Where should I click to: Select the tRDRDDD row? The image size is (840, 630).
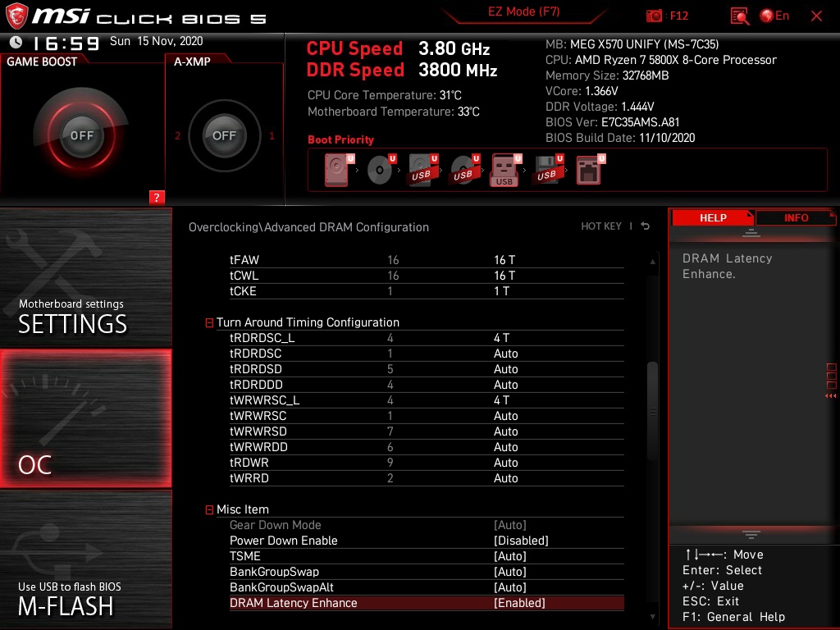pos(427,385)
